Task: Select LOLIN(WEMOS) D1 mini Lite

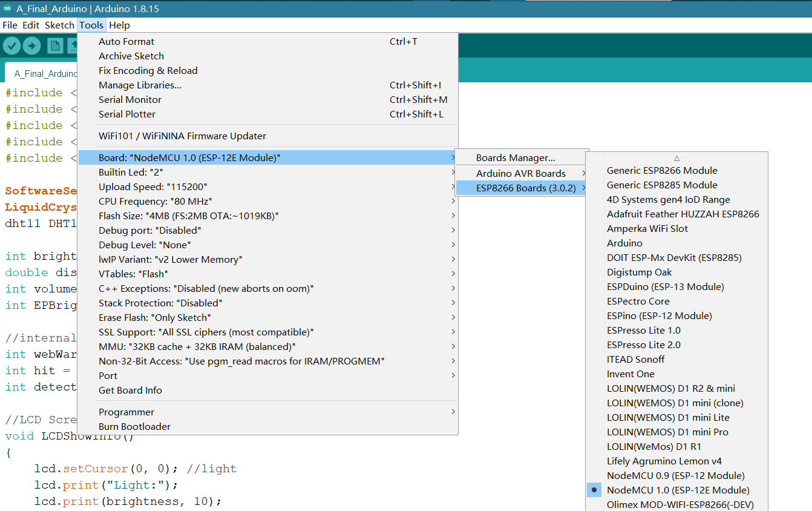Action: 677,418
